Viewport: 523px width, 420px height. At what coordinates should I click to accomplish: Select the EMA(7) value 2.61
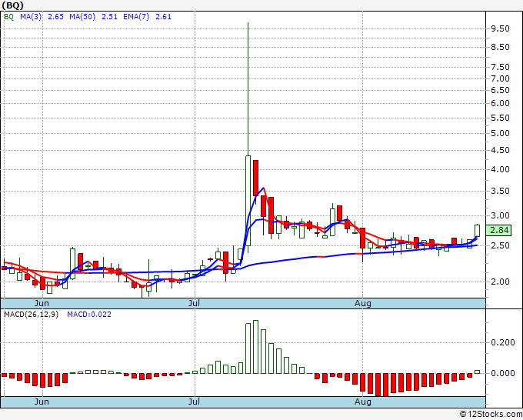coord(163,17)
